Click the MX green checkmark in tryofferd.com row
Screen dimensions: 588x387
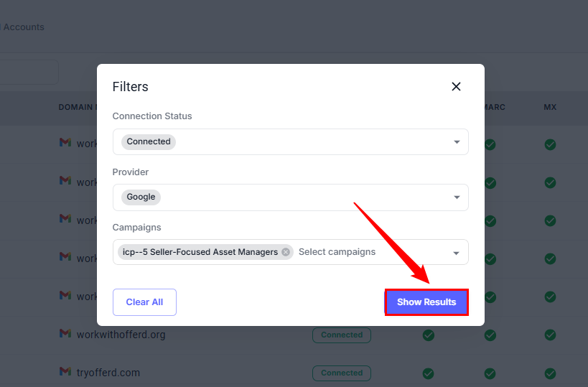point(550,373)
